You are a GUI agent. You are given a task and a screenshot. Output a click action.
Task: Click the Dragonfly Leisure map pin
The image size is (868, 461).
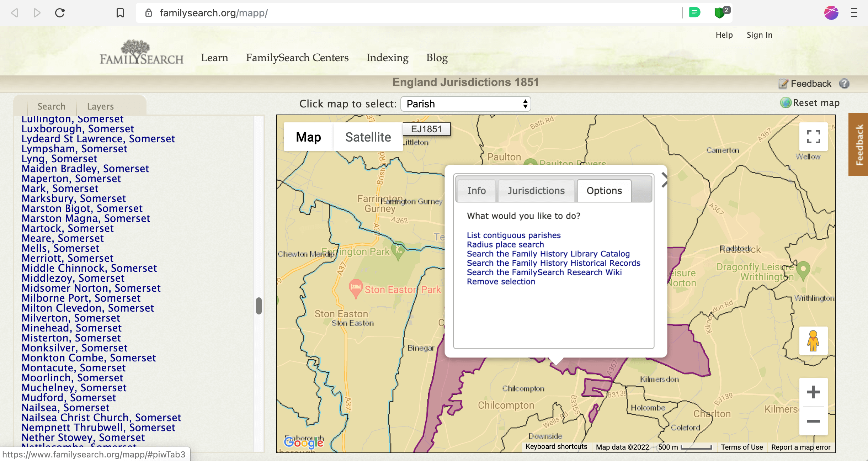803,271
